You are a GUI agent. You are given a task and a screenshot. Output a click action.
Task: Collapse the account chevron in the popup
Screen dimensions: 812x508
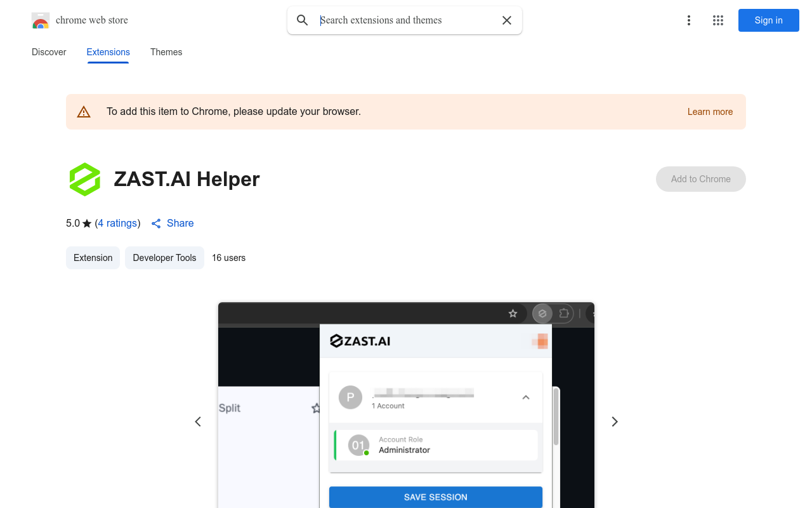[x=526, y=398]
